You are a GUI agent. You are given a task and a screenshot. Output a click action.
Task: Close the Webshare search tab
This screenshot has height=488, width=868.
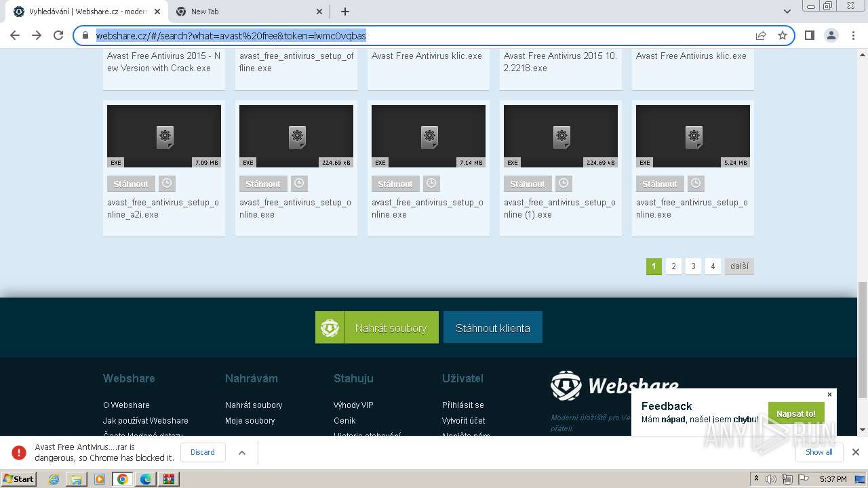(x=157, y=12)
